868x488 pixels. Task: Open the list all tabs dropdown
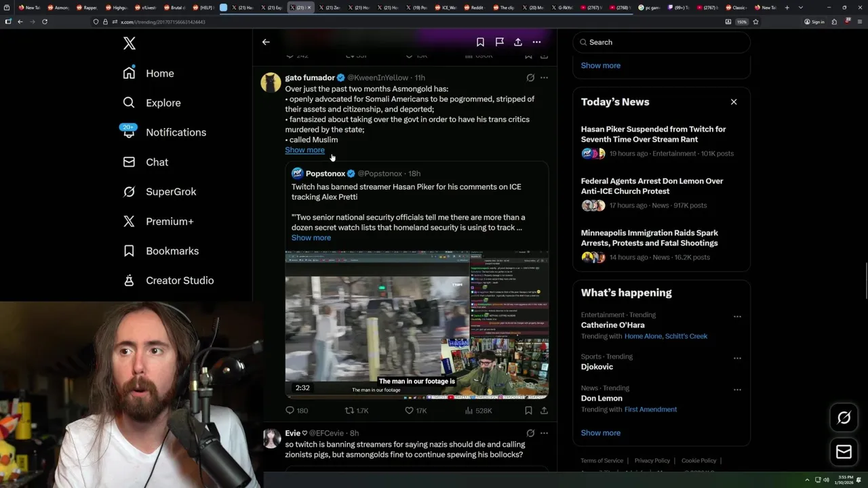click(x=800, y=7)
